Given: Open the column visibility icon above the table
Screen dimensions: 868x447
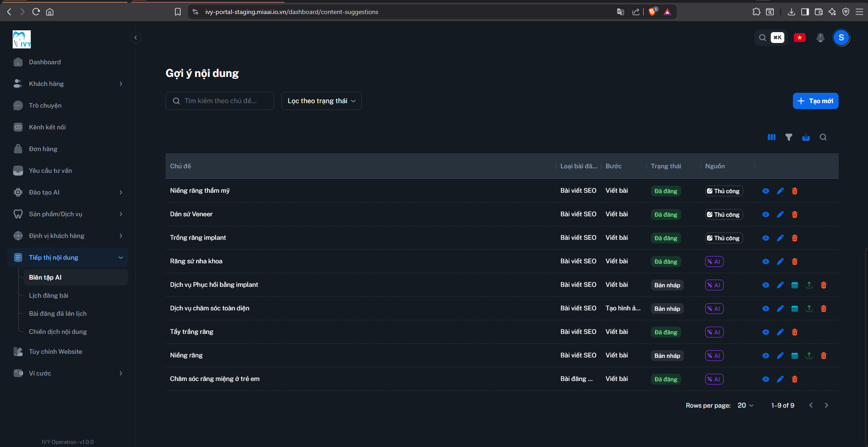Looking at the screenshot, I should pyautogui.click(x=772, y=137).
